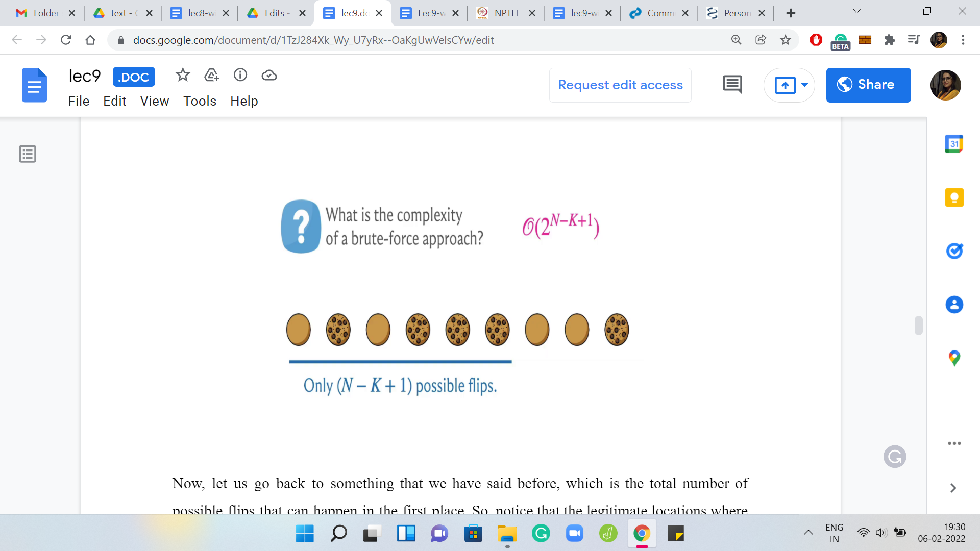This screenshot has height=551, width=980.
Task: Open the BETA extension icon
Action: click(x=840, y=41)
